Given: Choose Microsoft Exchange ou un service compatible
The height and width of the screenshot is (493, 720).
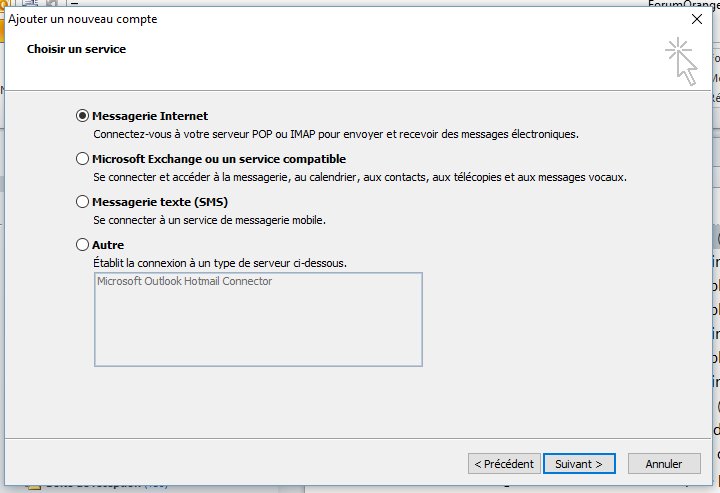Looking at the screenshot, I should point(82,159).
